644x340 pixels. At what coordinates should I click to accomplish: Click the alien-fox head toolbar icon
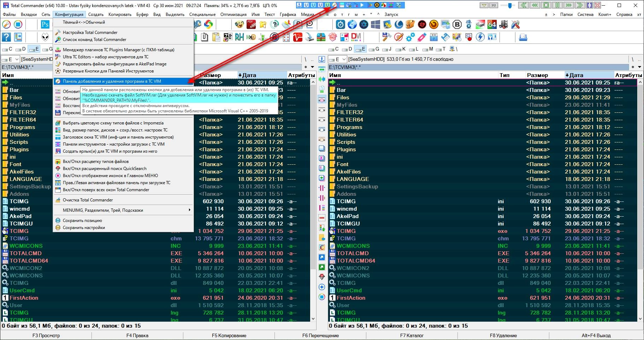[45, 37]
